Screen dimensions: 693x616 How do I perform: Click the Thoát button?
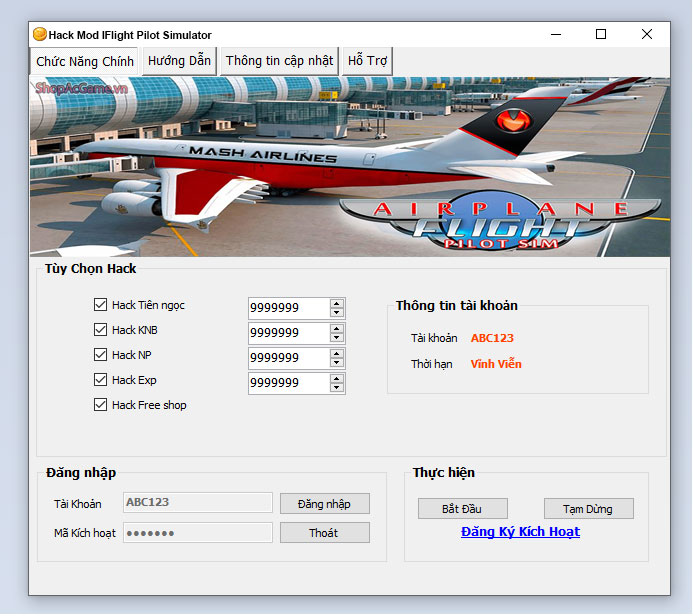(324, 533)
